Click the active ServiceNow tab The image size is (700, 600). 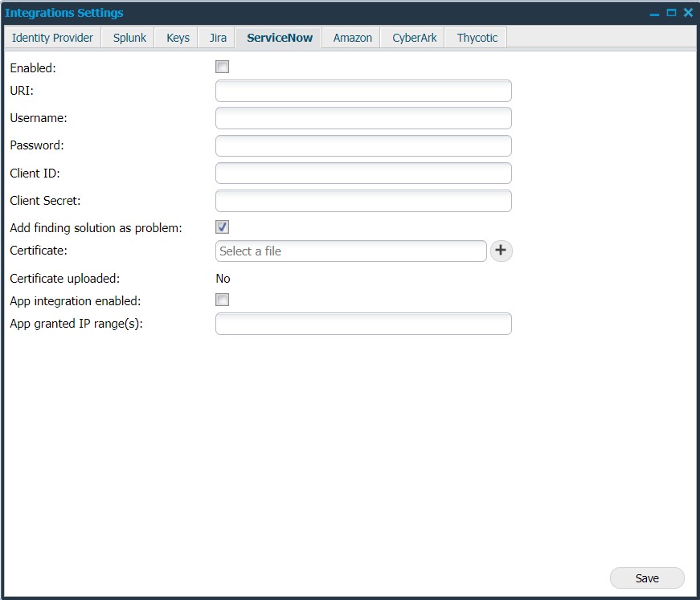point(277,37)
